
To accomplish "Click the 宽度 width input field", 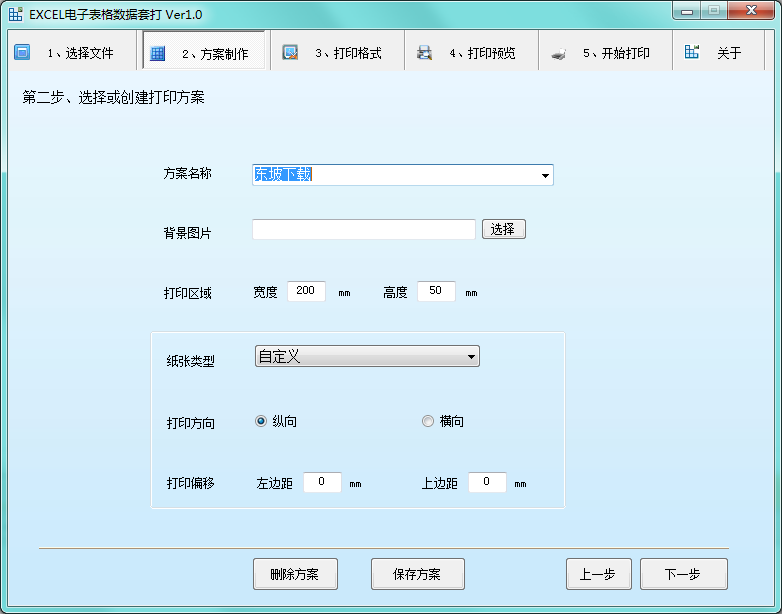I will click(306, 292).
